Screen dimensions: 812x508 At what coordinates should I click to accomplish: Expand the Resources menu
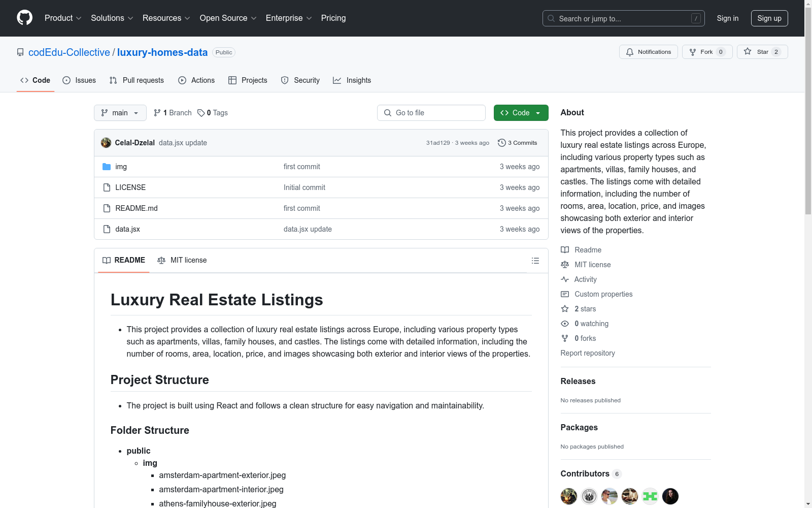pyautogui.click(x=166, y=18)
